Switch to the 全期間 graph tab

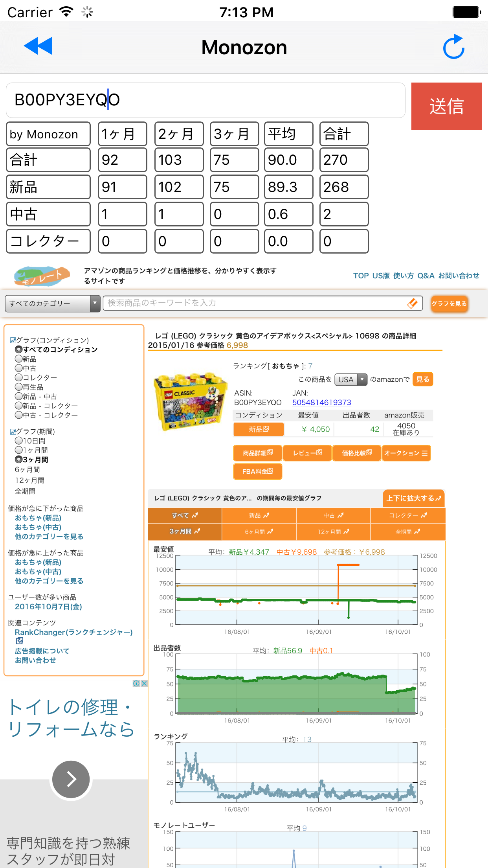[x=408, y=531]
